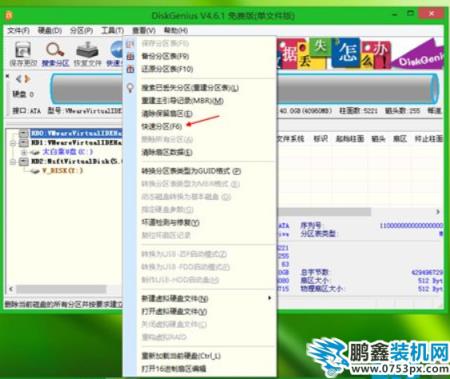Image resolution: width=450 pixels, height=379 pixels.
Task: Click the 文件系统 column header
Action: 290,139
